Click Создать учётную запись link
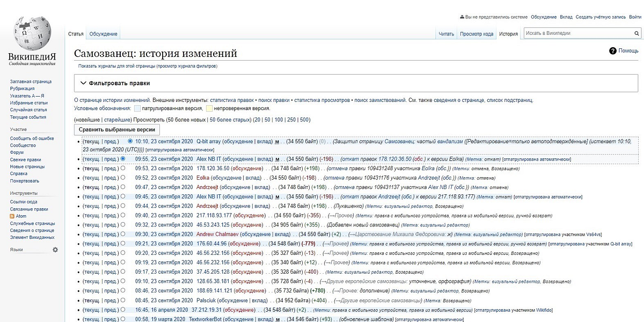This screenshot has width=644, height=322. (601, 18)
